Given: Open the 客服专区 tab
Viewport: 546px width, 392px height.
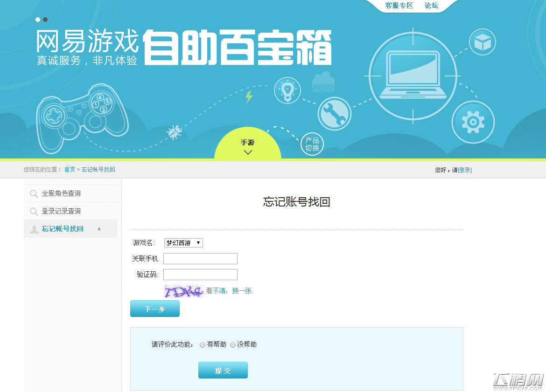Looking at the screenshot, I should (x=399, y=6).
